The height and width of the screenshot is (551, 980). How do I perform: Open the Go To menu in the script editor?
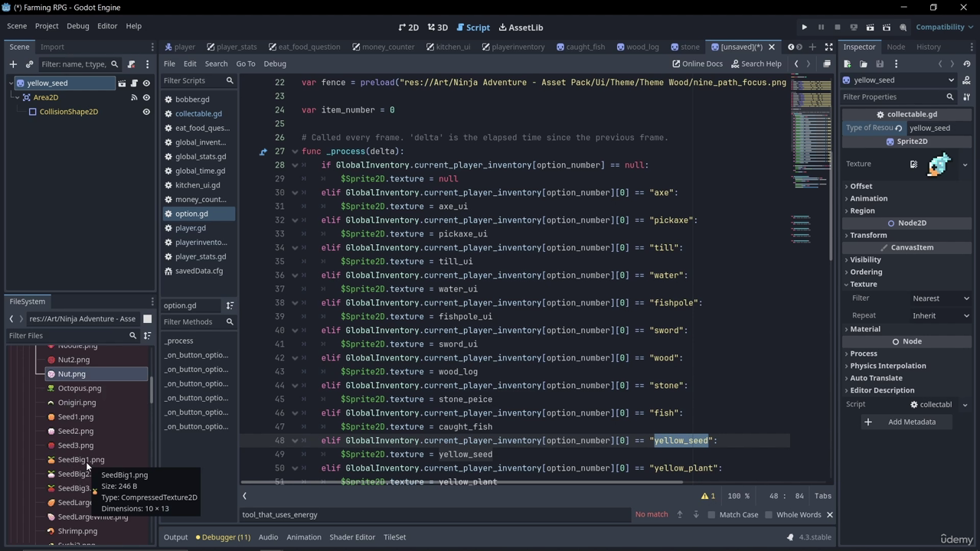(246, 64)
